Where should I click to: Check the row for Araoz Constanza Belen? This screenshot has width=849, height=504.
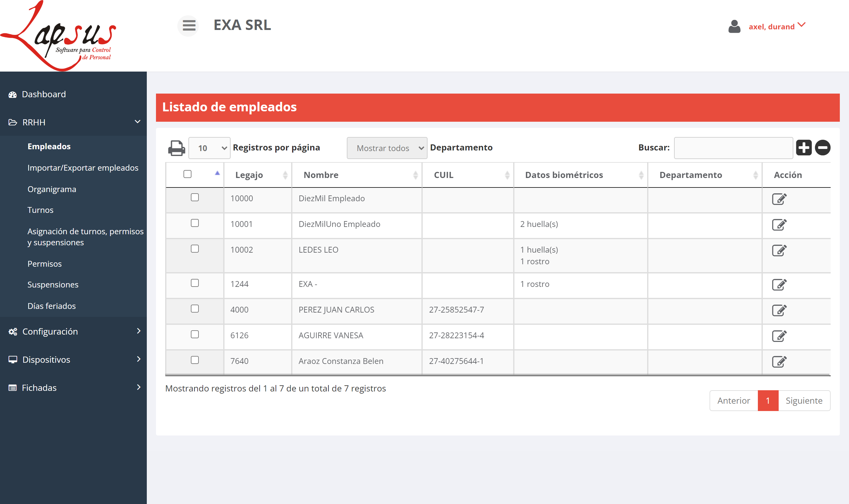195,360
